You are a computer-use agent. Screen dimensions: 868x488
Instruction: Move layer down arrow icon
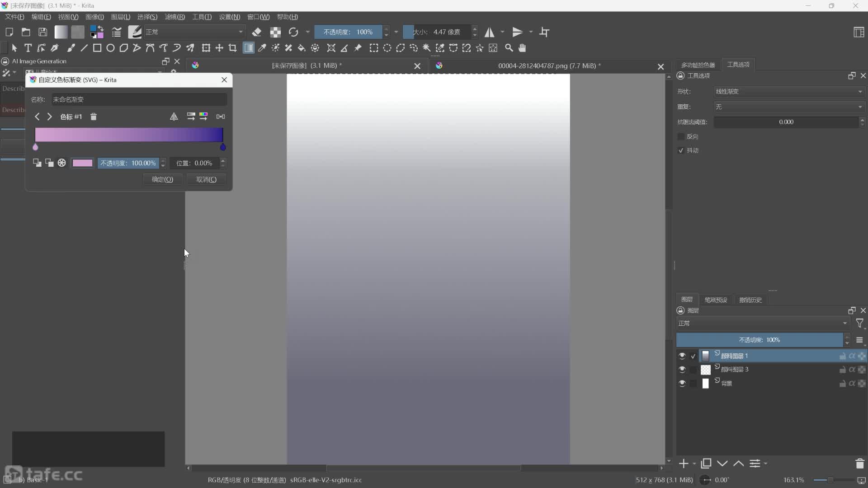pos(722,464)
